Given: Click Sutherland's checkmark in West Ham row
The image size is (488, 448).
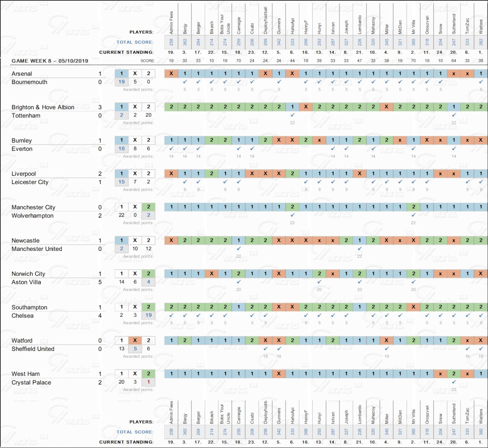Looking at the screenshot, I should (x=453, y=382).
